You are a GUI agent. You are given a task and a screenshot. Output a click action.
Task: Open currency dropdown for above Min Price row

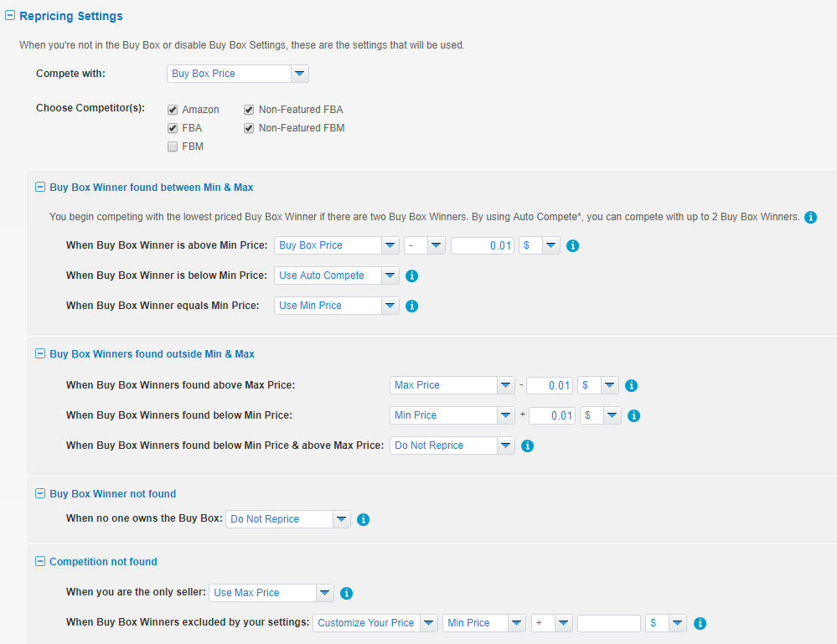click(x=539, y=245)
